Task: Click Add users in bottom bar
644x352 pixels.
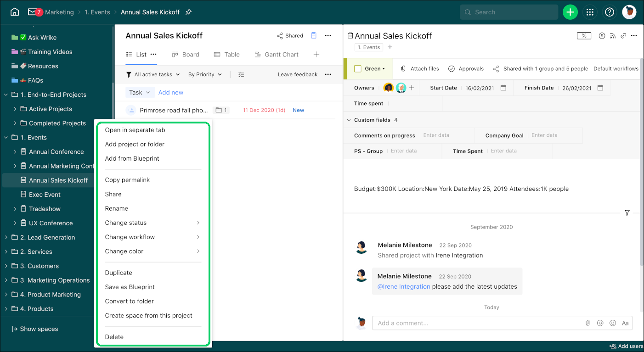Action: click(626, 346)
